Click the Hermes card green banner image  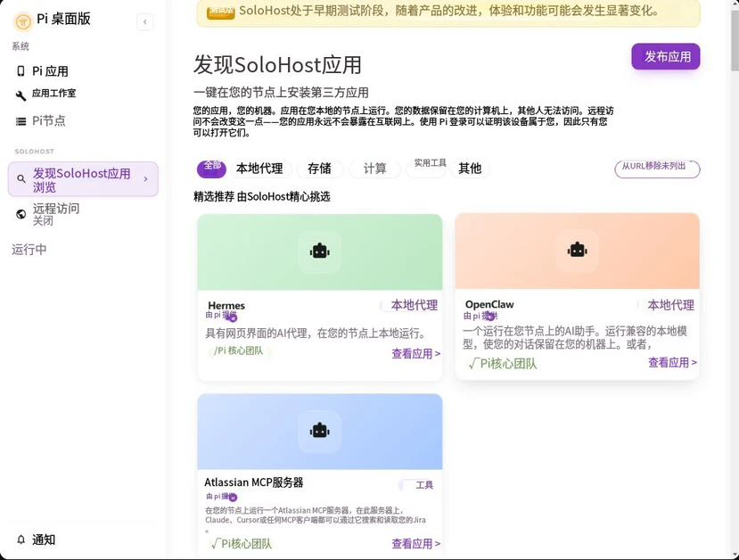pos(320,252)
